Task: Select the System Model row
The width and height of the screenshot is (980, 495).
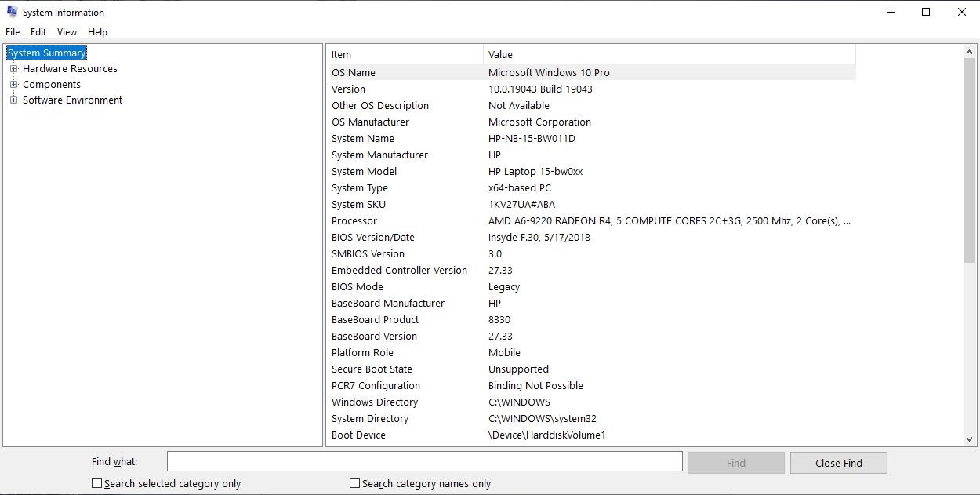Action: pos(591,171)
